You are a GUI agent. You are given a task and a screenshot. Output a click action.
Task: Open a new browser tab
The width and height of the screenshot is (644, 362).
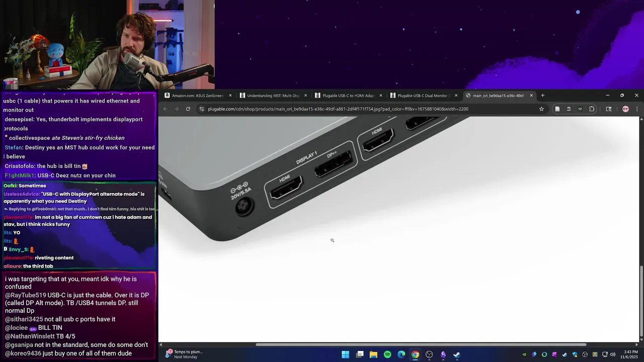[542, 96]
